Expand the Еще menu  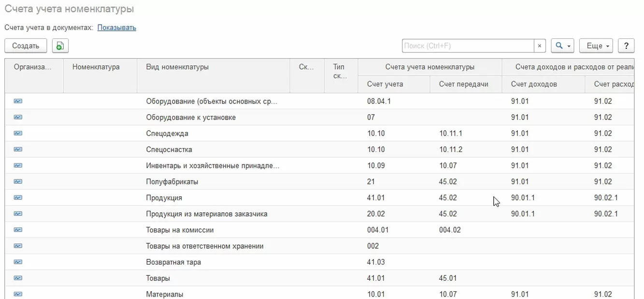pos(596,46)
